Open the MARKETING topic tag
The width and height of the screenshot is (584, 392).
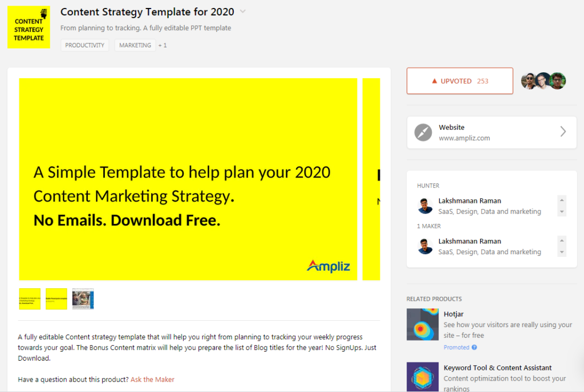(x=135, y=45)
